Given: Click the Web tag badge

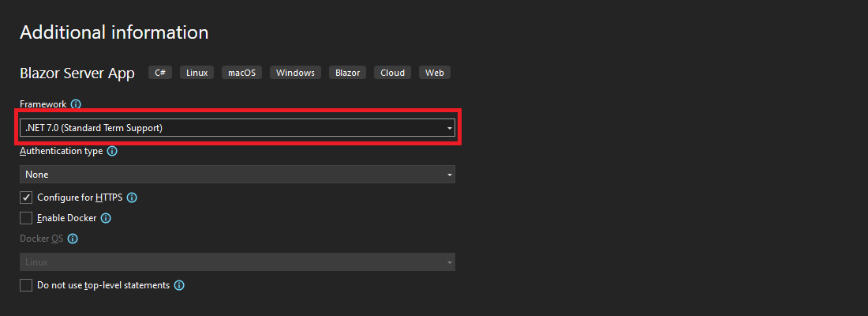Looking at the screenshot, I should click(x=434, y=73).
